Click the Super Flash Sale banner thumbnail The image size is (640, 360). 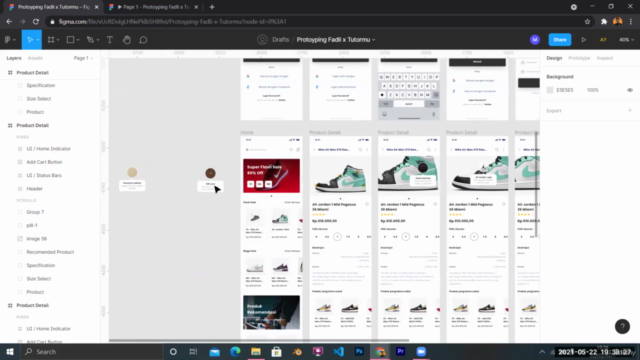point(271,176)
